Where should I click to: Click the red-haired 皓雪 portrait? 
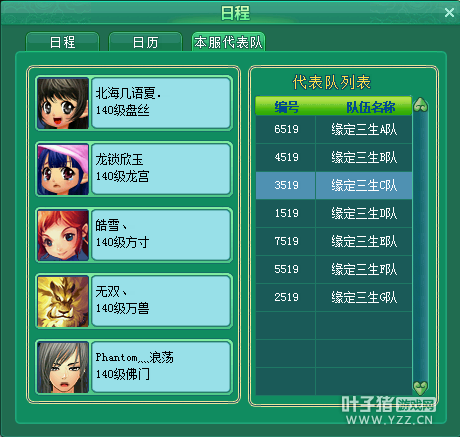[63, 235]
